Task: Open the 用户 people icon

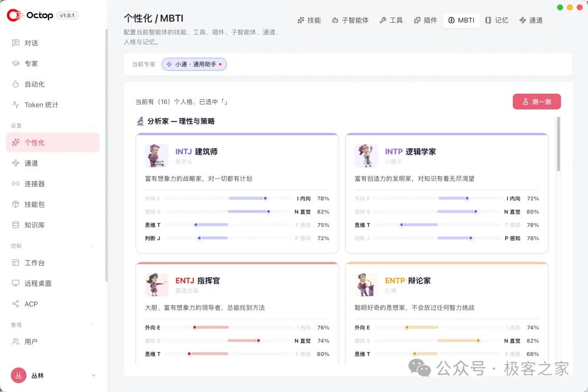Action: coord(16,342)
